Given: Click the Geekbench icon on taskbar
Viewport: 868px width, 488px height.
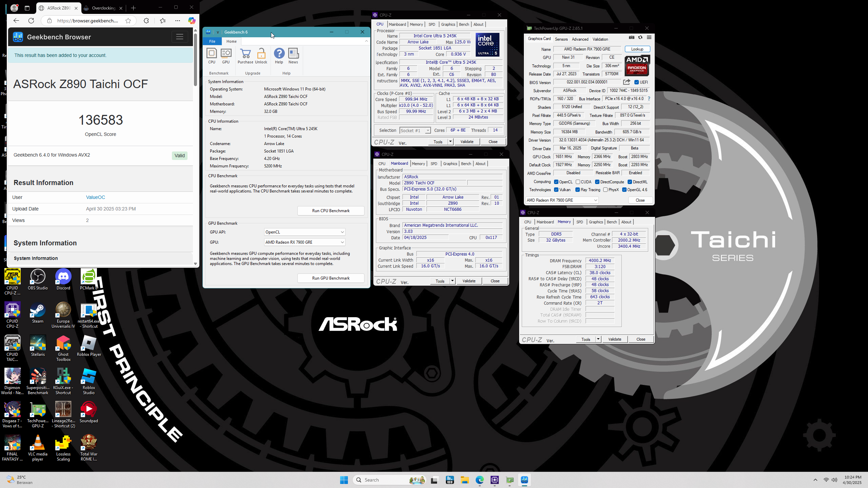Looking at the screenshot, I should tap(525, 480).
